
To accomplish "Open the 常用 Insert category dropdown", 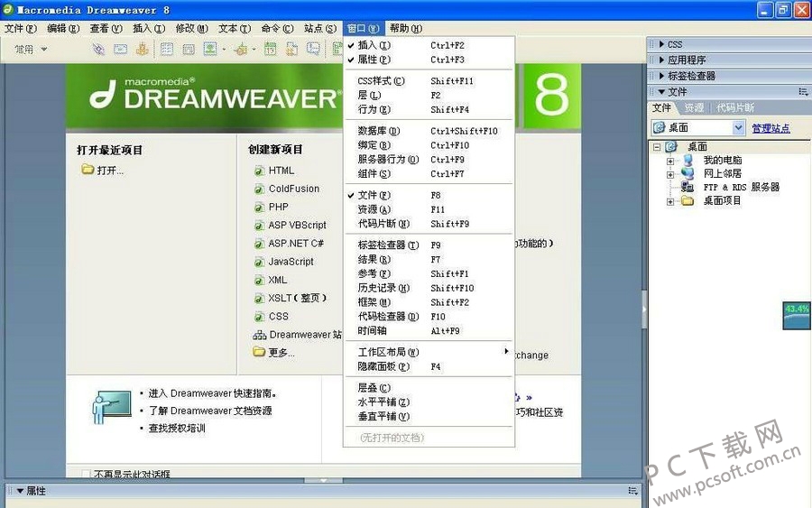I will (31, 50).
